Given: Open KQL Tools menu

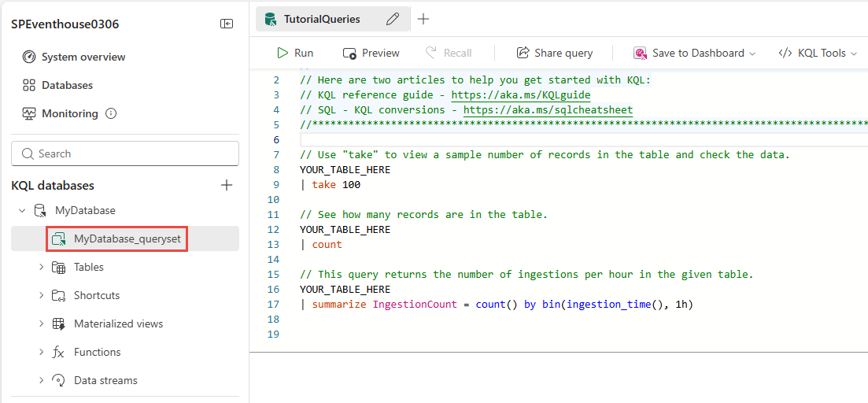Looking at the screenshot, I should click(x=818, y=53).
